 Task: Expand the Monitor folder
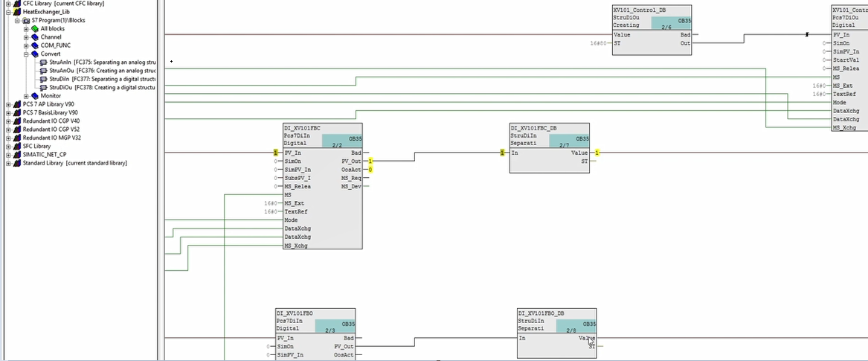[26, 96]
